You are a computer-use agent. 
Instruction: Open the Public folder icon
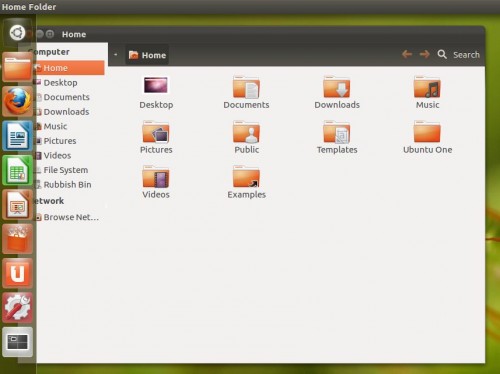(246, 132)
